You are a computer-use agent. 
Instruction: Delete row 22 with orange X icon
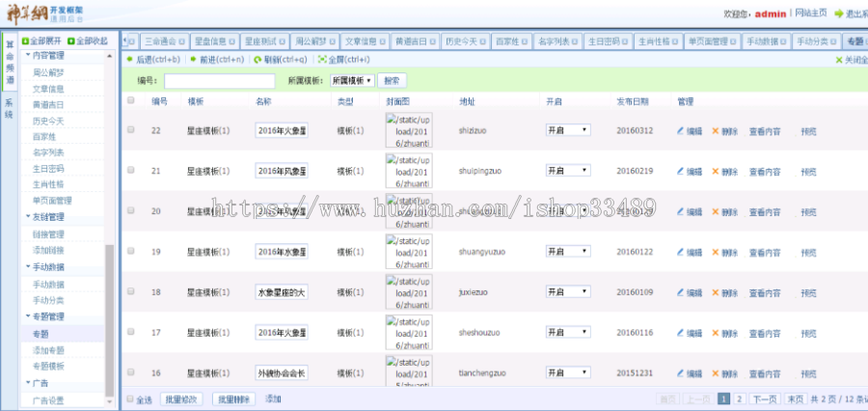pos(716,131)
